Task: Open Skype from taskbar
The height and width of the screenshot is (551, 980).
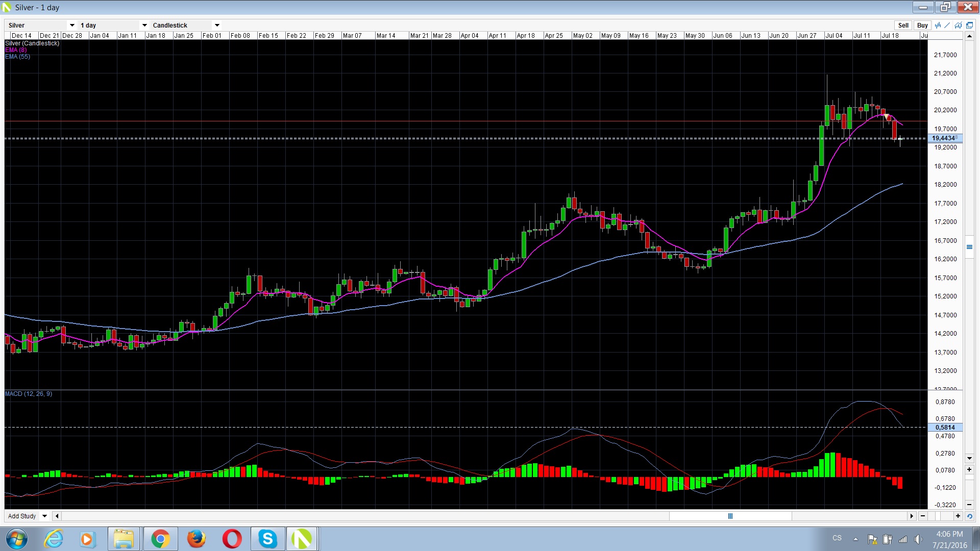Action: click(267, 539)
